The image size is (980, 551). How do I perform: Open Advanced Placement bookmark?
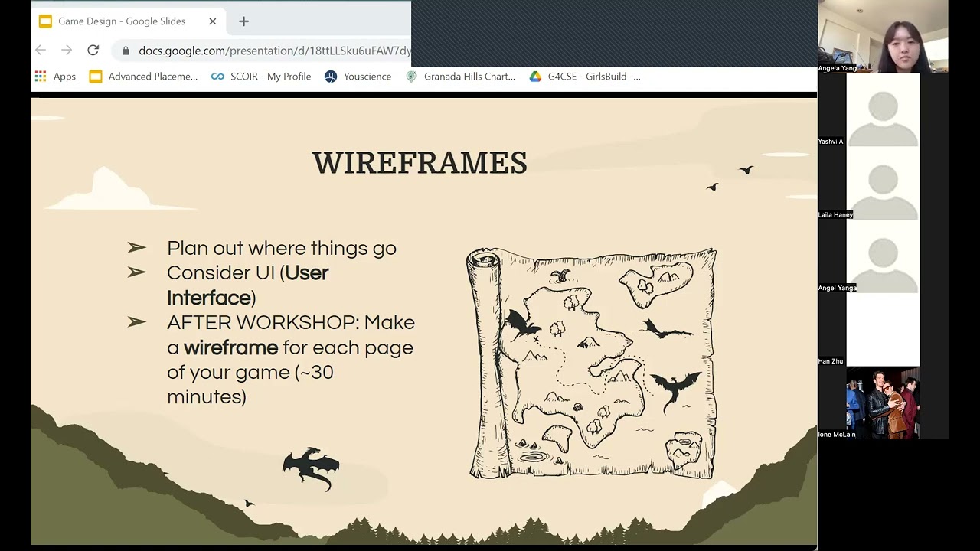(143, 77)
